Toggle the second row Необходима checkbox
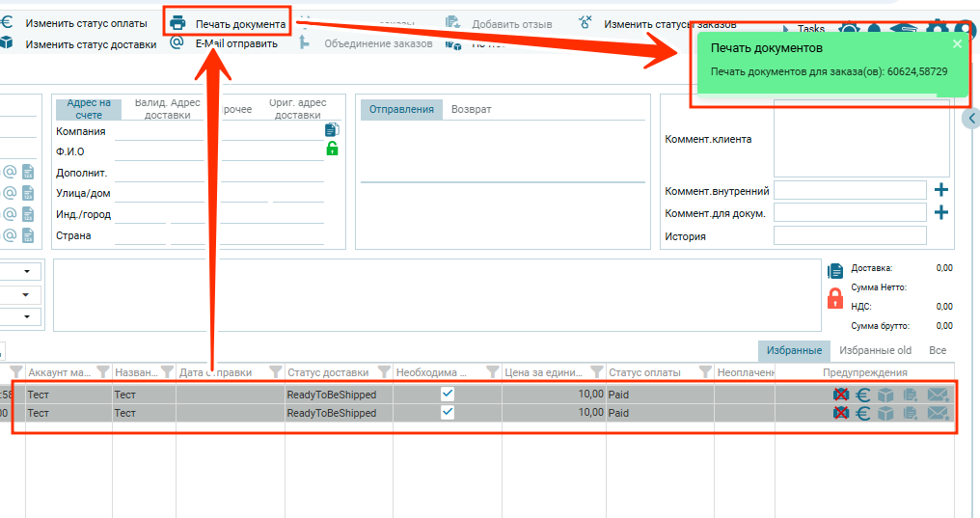 (448, 412)
